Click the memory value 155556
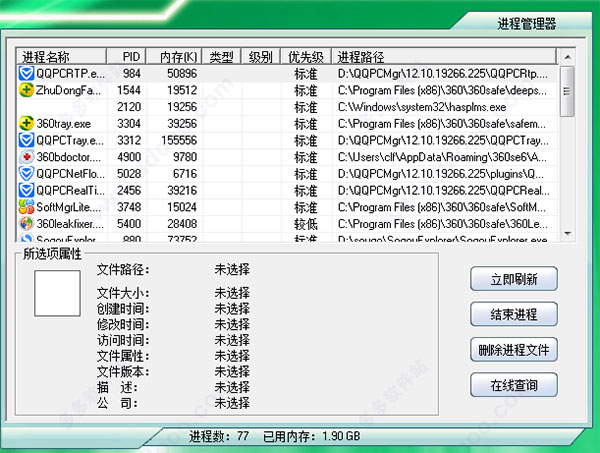Image resolution: width=600 pixels, height=453 pixels. (179, 140)
